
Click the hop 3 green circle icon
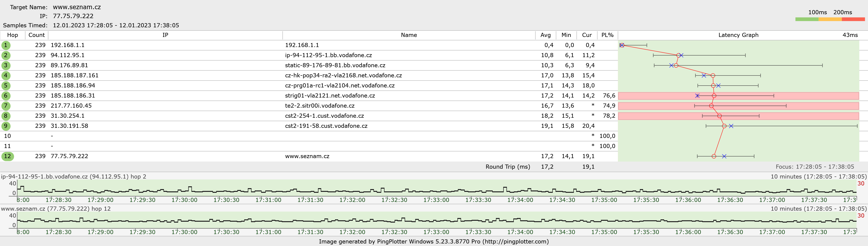click(x=6, y=65)
